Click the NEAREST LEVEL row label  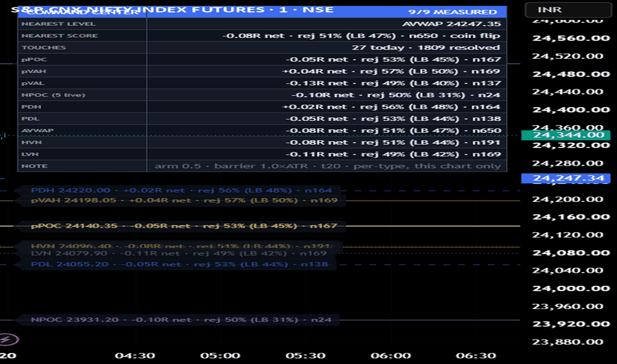coord(58,24)
